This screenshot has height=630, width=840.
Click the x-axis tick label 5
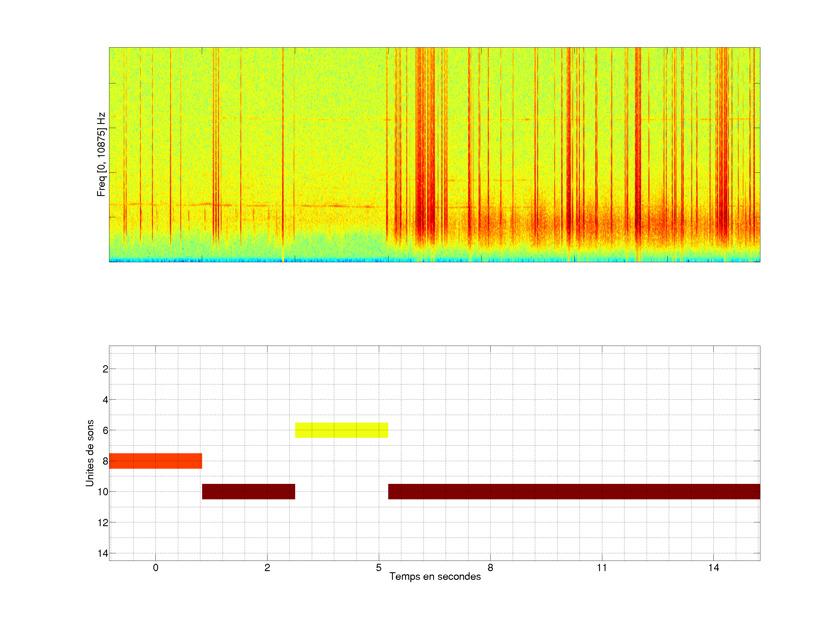click(379, 568)
